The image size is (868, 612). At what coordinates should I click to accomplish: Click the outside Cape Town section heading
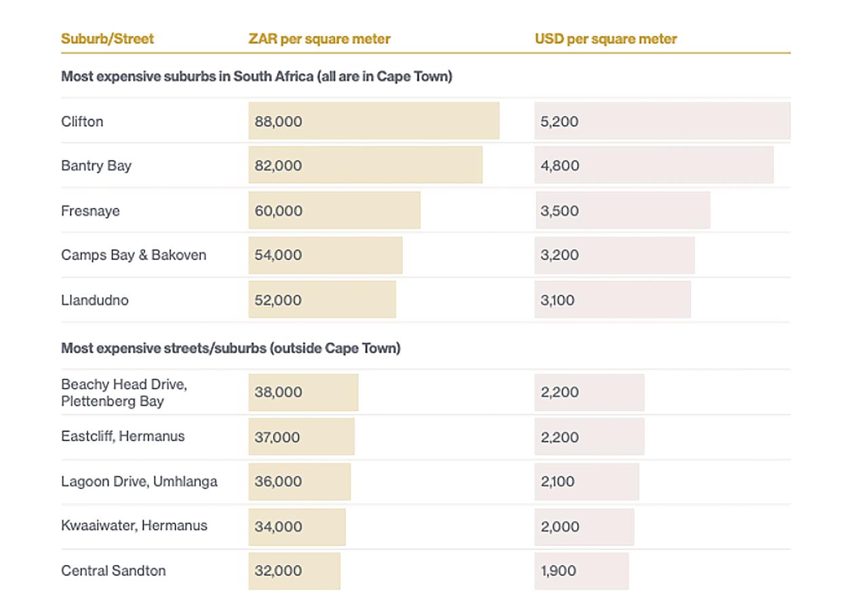pyautogui.click(x=231, y=348)
